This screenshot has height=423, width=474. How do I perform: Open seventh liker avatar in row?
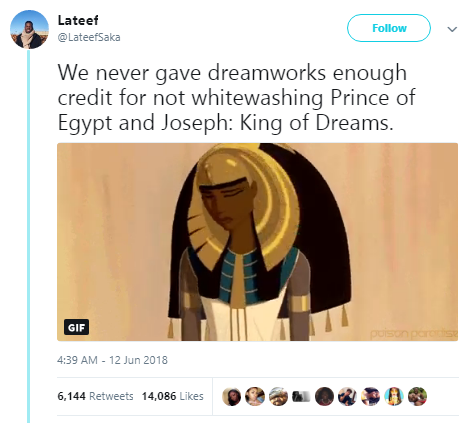coord(371,396)
